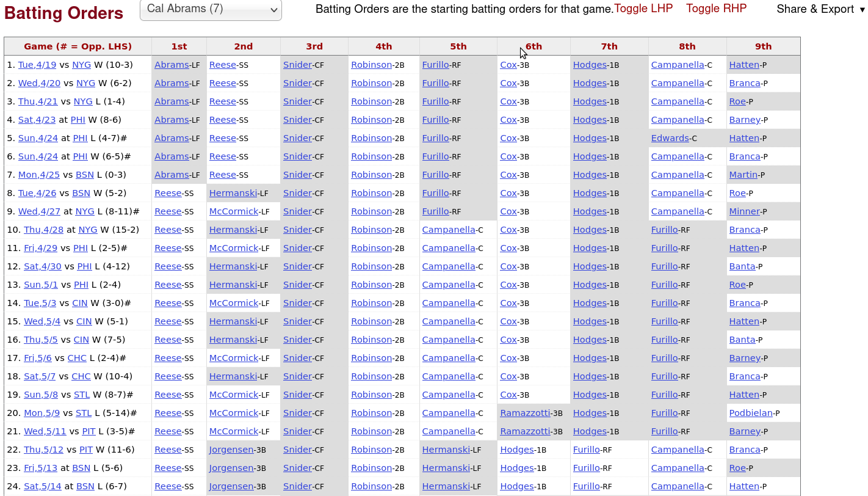Open Hodges link in game 24 row
This screenshot has height=496, width=868.
point(517,486)
